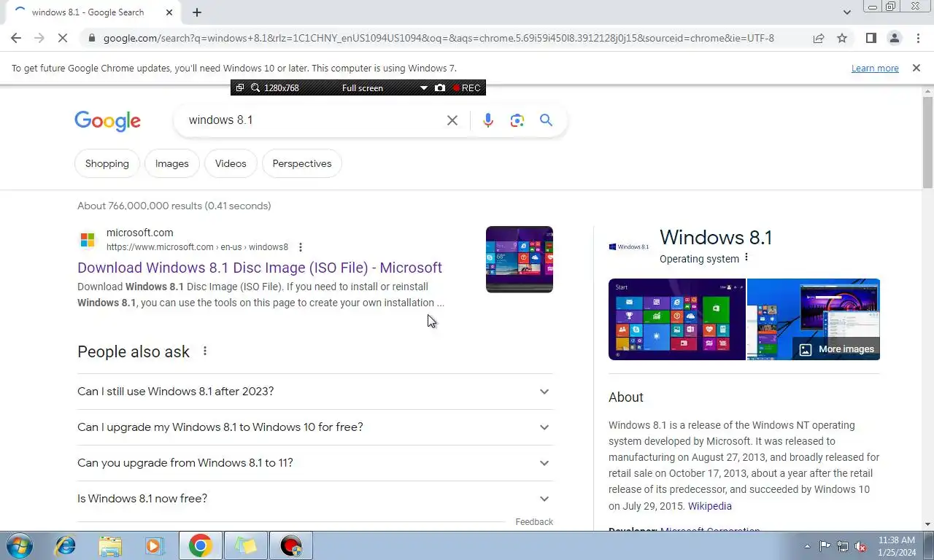Click the Learn more link
The image size is (934, 560).
tap(875, 68)
